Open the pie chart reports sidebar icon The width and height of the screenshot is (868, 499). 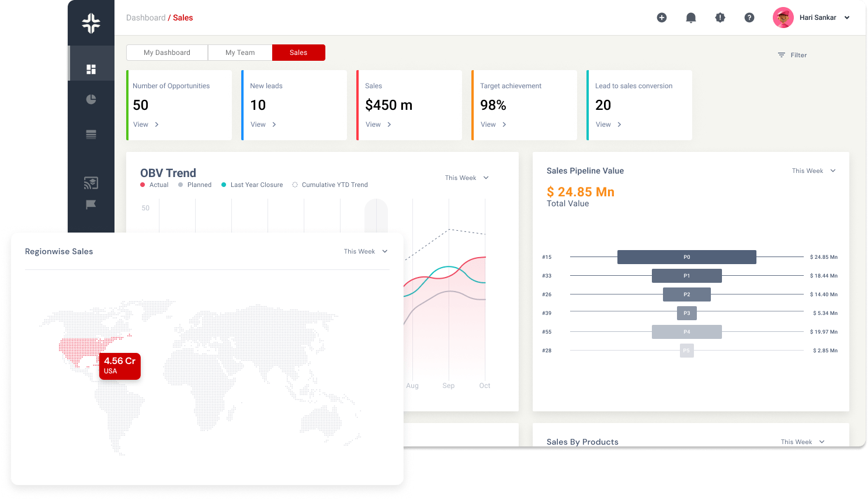coord(91,99)
